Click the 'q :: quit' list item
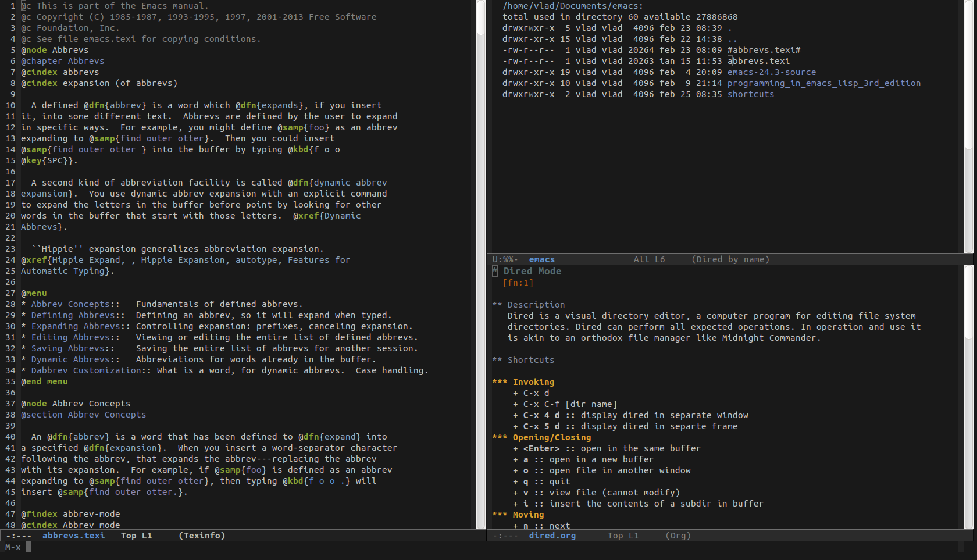This screenshot has width=977, height=560. tap(541, 481)
